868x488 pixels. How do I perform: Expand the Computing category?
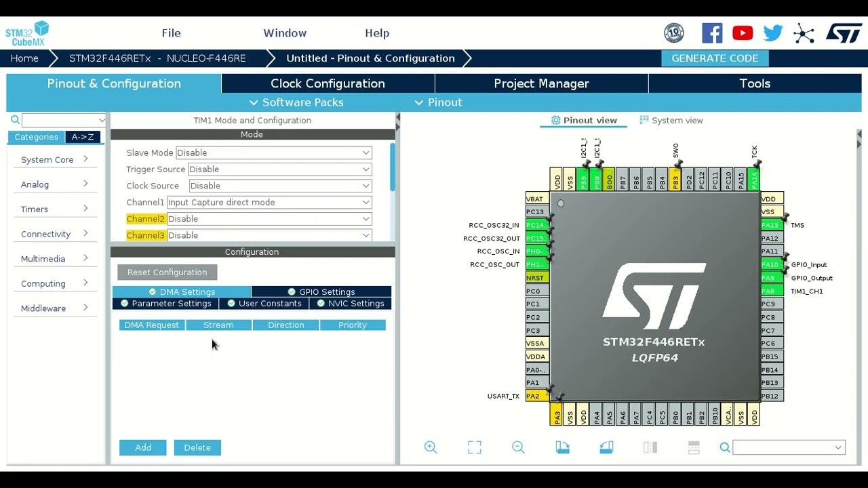pyautogui.click(x=54, y=283)
